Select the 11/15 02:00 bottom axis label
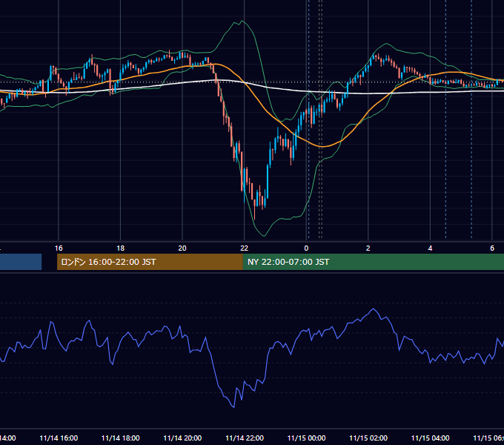 coord(368,438)
